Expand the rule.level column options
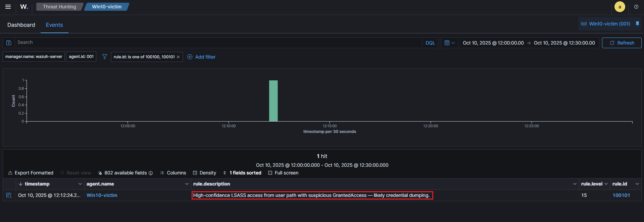 (606, 184)
